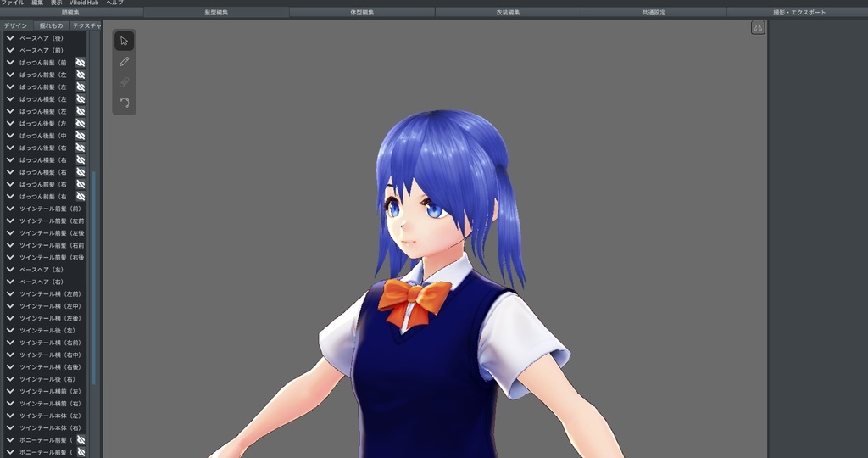Image resolution: width=868 pixels, height=458 pixels.
Task: Expand the ツインテール横（左前） chevron
Action: (10, 294)
